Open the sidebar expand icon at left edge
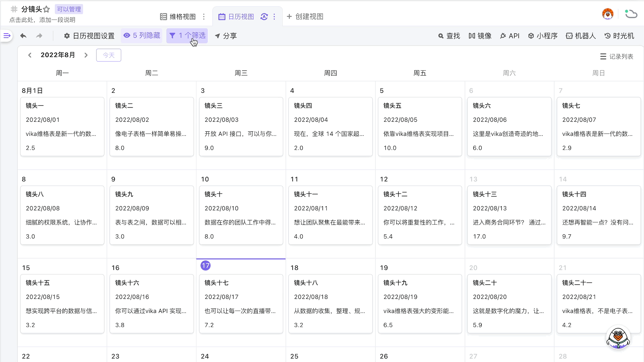The width and height of the screenshot is (644, 362). click(7, 36)
